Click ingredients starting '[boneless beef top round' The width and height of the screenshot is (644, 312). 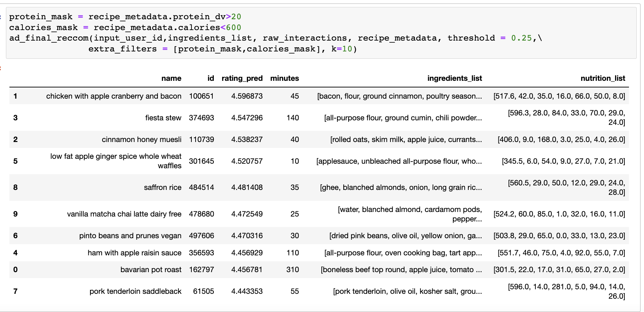(x=401, y=270)
